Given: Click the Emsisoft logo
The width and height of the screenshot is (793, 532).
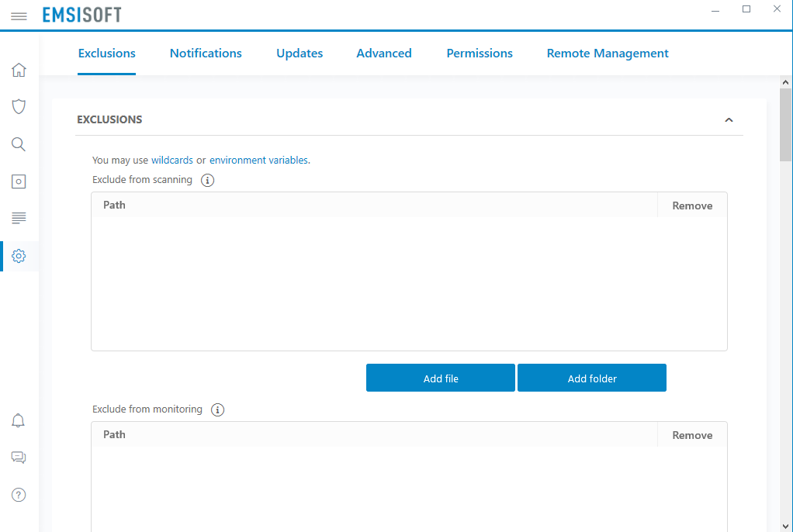Looking at the screenshot, I should click(82, 16).
